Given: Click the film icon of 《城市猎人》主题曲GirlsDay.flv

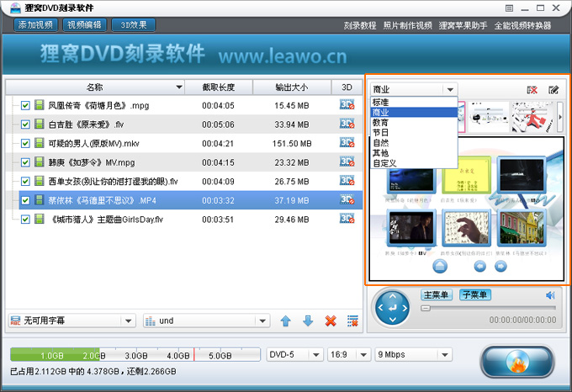Looking at the screenshot, I should click(x=39, y=219).
